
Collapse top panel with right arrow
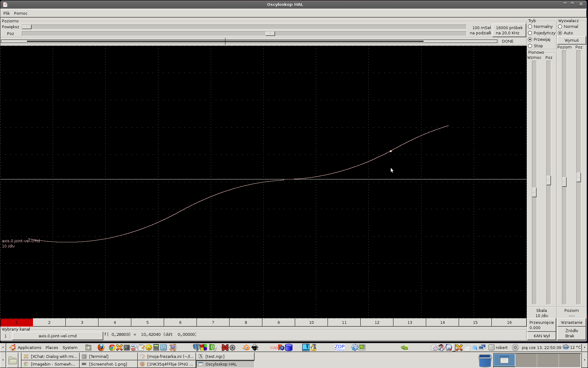(585, 347)
